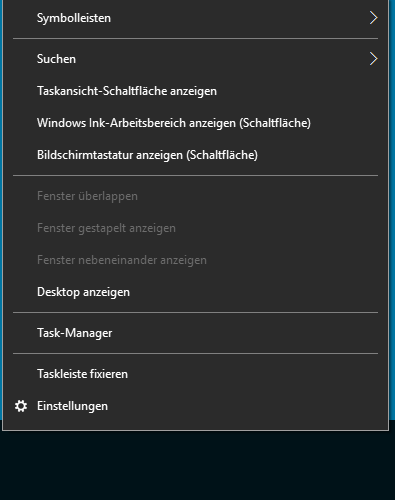The image size is (395, 500).
Task: Open the Einstellungen gear icon
Action: click(x=21, y=406)
